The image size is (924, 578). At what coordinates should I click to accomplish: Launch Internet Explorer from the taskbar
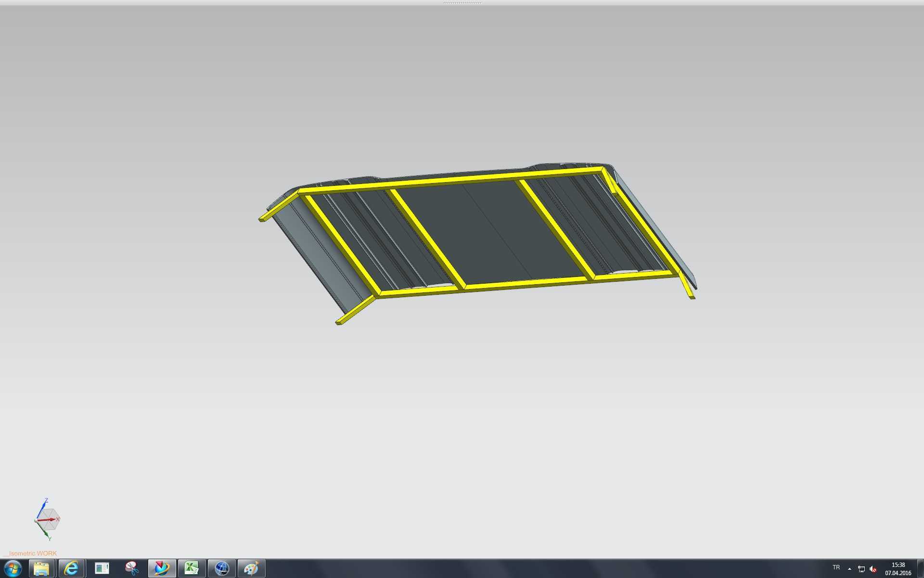pos(71,569)
